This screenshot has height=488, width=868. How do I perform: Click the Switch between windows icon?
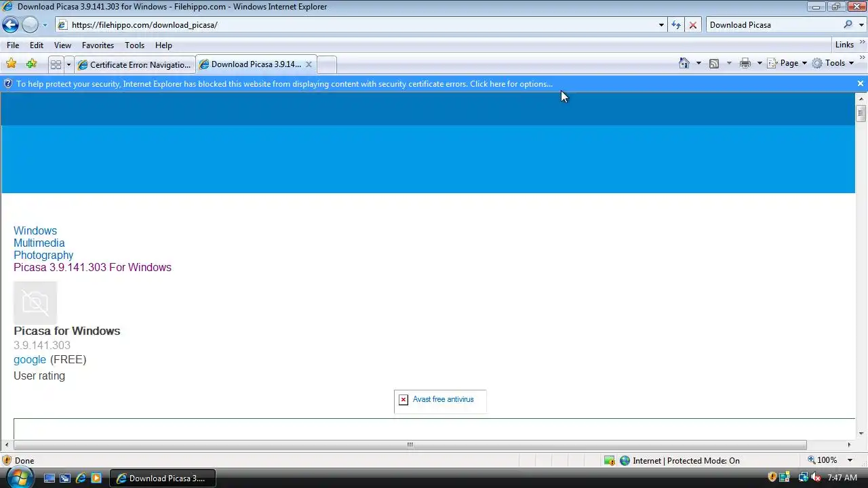pos(65,478)
